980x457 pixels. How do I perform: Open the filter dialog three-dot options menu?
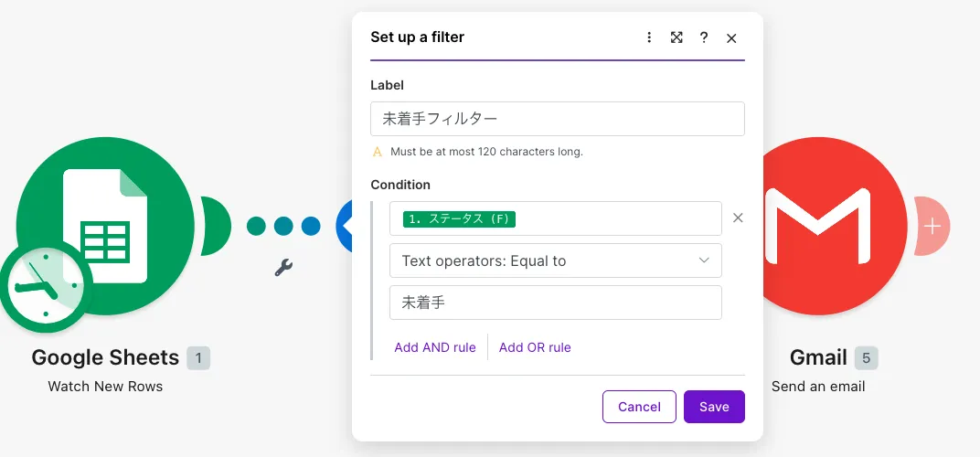(649, 37)
